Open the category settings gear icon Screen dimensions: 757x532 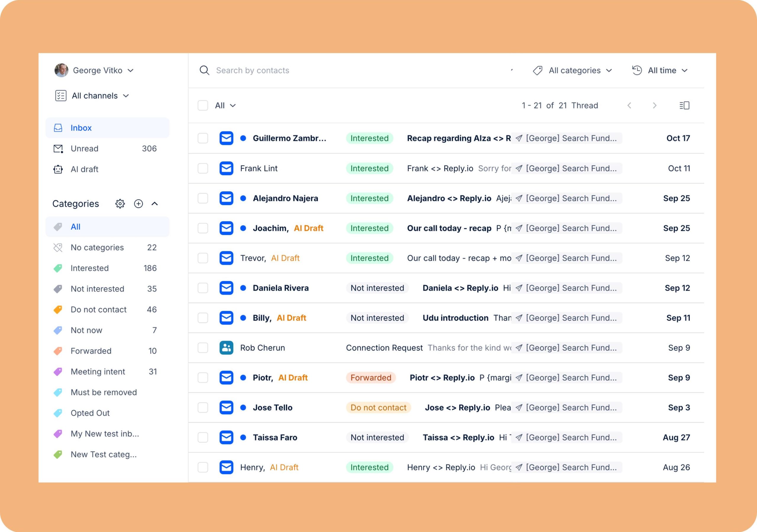pyautogui.click(x=120, y=203)
